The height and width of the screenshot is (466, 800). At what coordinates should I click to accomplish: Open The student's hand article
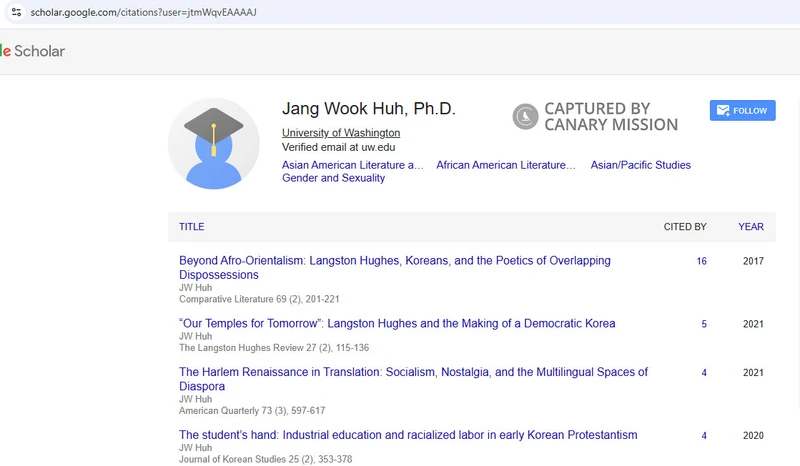408,435
